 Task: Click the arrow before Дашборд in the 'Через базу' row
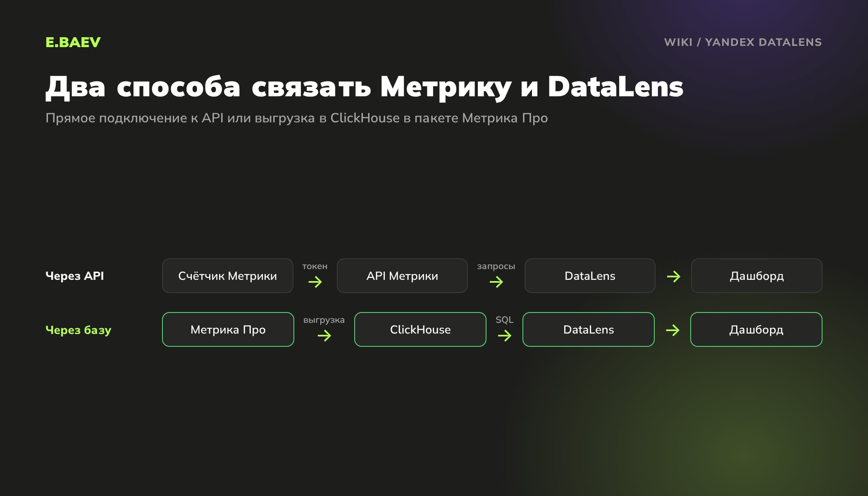673,330
